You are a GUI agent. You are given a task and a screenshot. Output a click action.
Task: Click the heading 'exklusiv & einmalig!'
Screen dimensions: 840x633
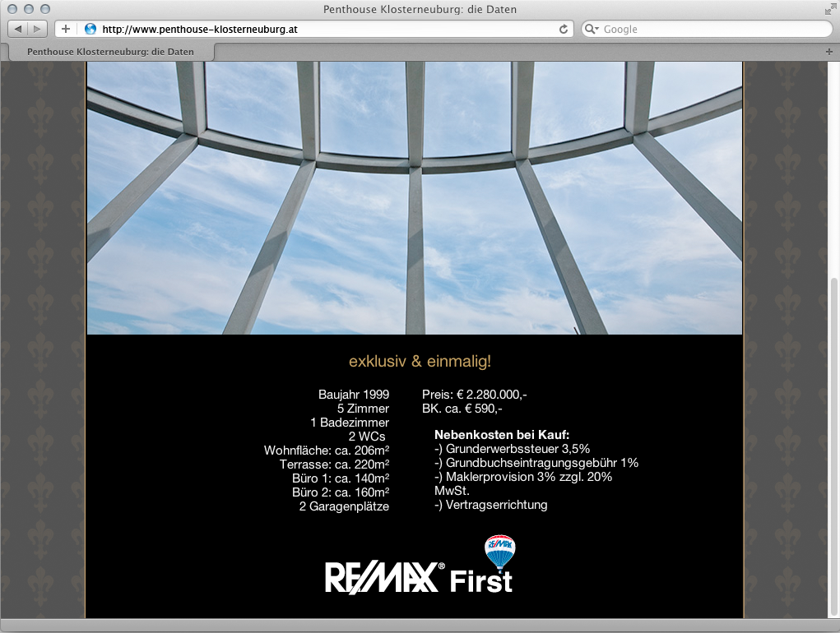click(x=420, y=361)
